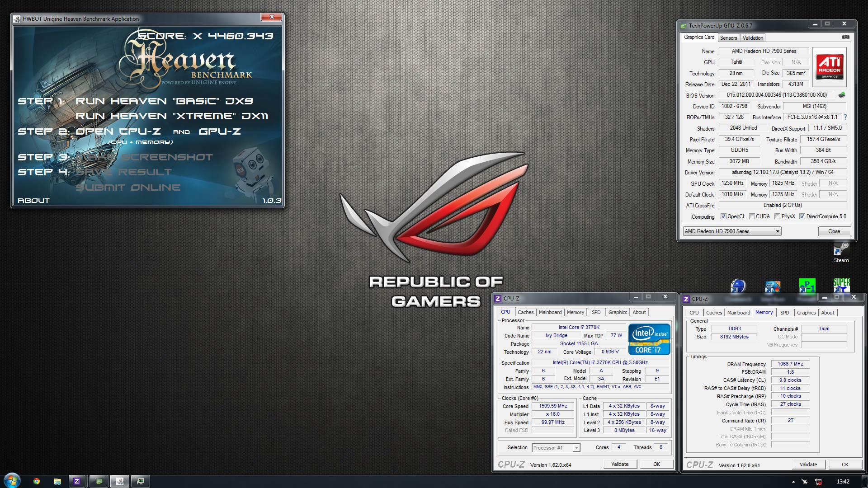Screen dimensions: 868x488
Task: Open the Sensors tab in GPU-Z
Action: (728, 38)
